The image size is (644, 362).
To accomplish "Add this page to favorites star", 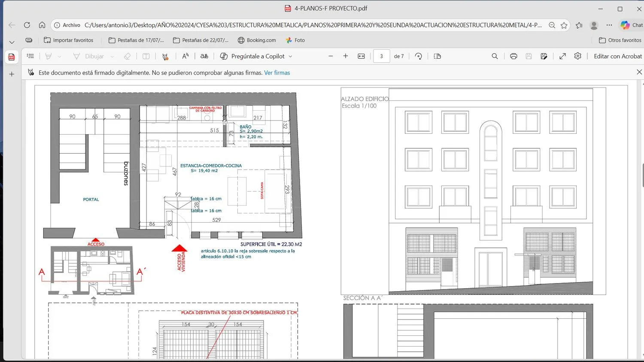I will (564, 25).
